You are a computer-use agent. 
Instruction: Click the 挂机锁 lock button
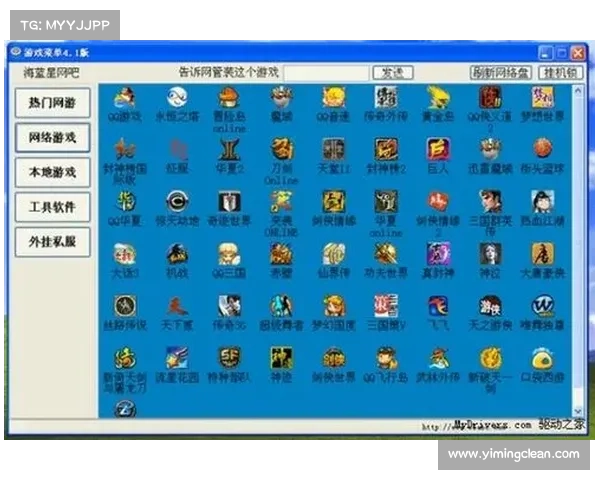(561, 73)
